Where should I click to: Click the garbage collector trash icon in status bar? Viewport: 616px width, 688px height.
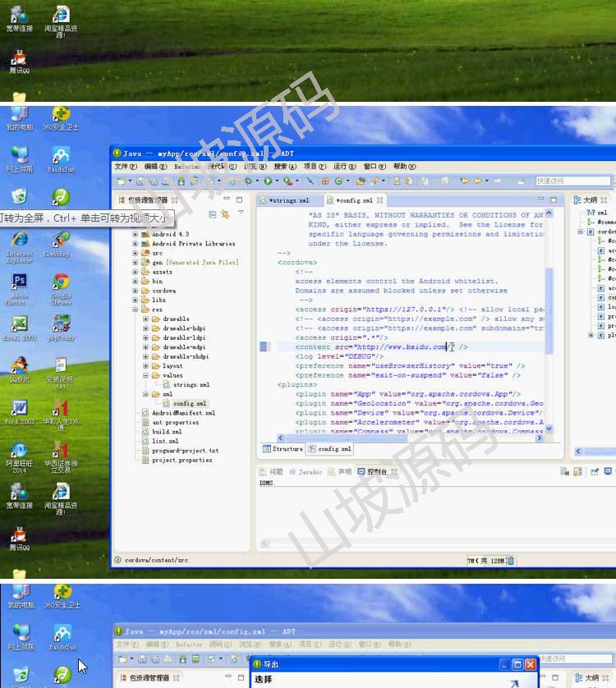(x=511, y=560)
